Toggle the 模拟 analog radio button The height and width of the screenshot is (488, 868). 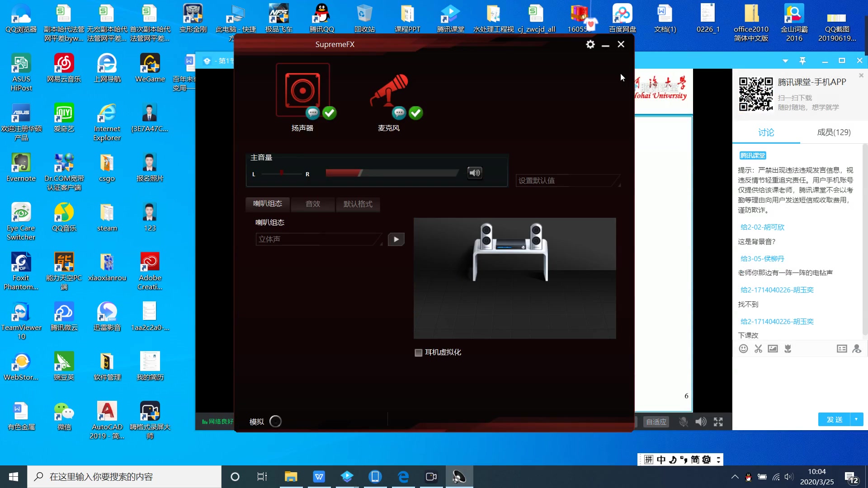[275, 421]
